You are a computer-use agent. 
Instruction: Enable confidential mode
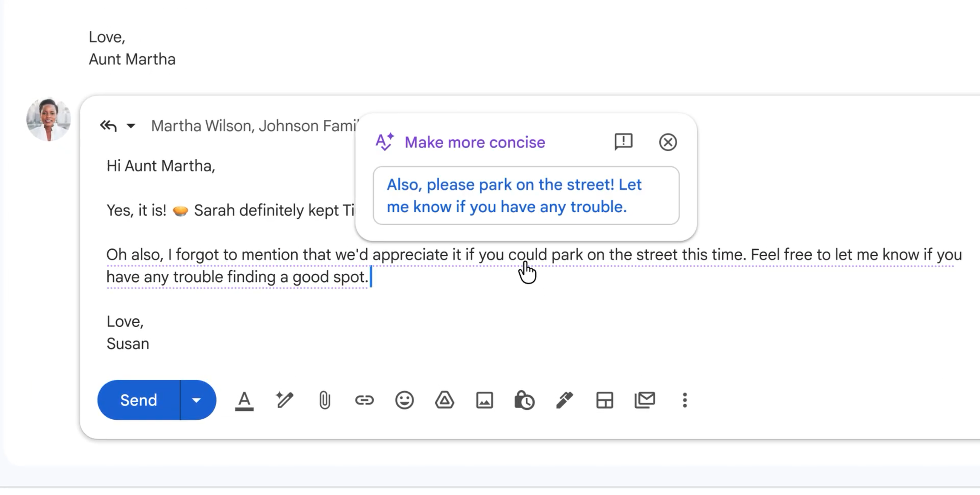pyautogui.click(x=524, y=400)
